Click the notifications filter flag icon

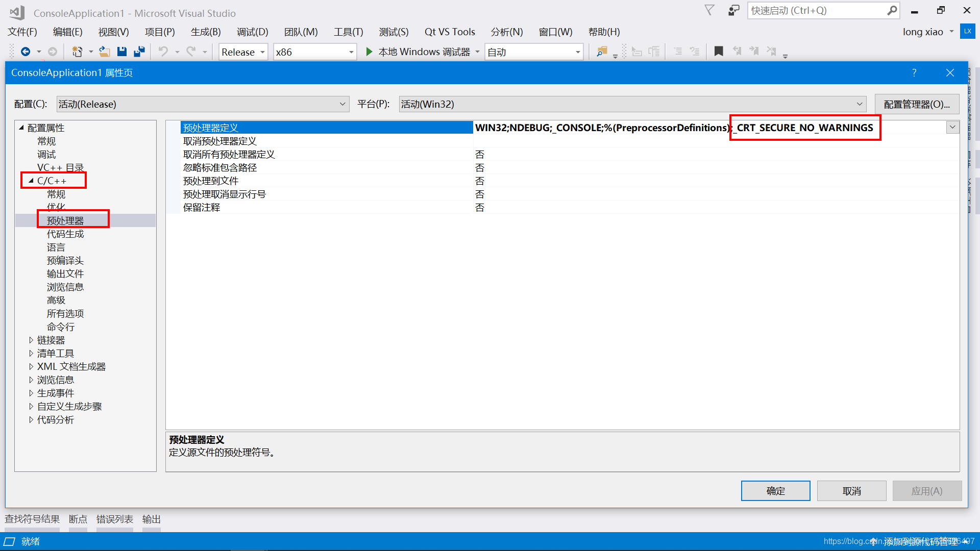point(709,11)
